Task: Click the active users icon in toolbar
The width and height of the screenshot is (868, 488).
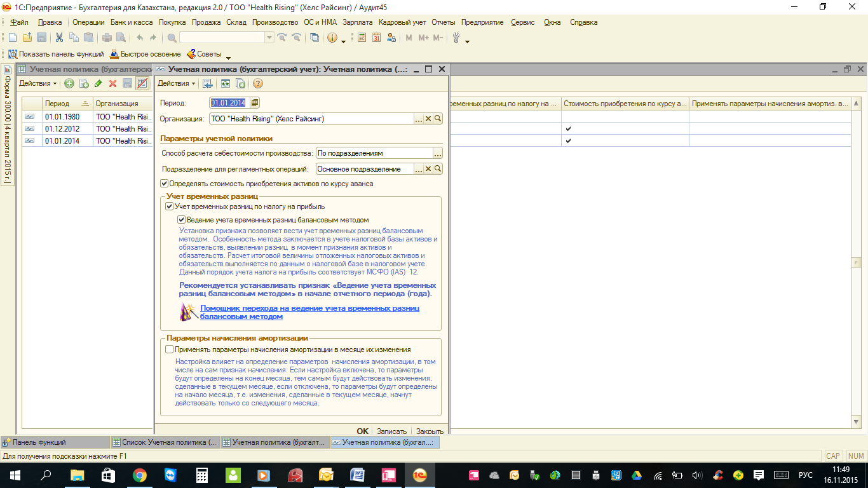Action: [392, 38]
